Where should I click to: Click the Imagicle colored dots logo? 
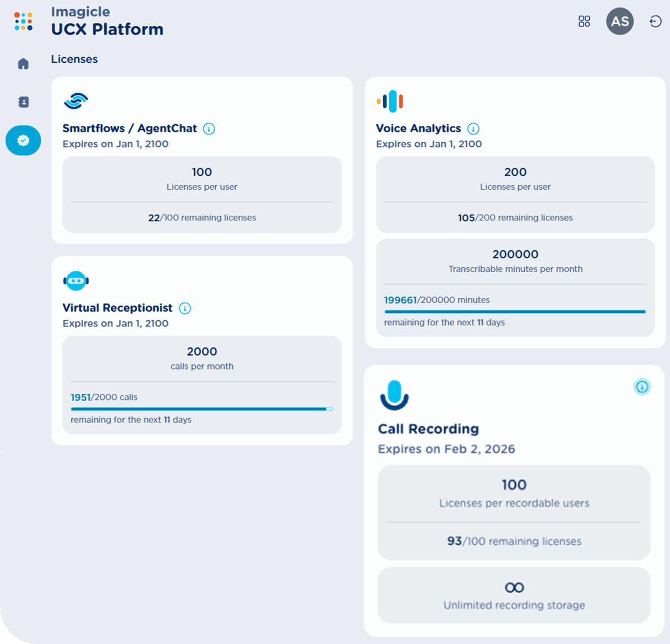tap(23, 21)
